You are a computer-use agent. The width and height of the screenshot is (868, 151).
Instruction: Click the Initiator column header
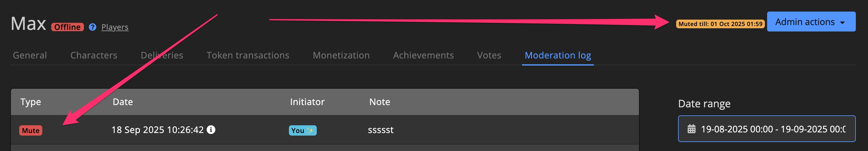pyautogui.click(x=307, y=102)
